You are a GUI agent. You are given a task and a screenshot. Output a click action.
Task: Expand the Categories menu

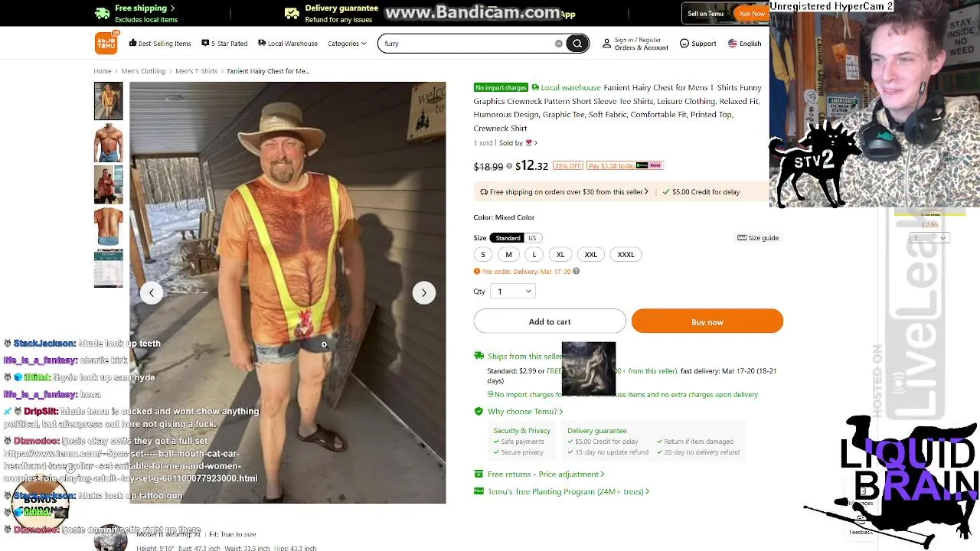point(347,44)
